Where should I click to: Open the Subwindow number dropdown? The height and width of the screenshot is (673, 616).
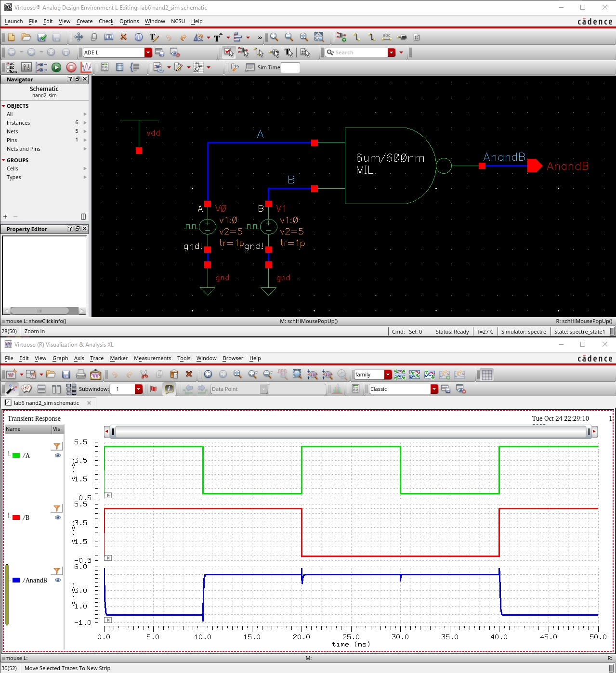point(139,389)
